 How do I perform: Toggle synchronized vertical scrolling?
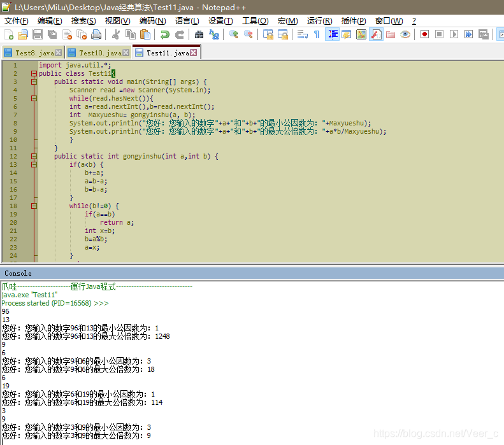[268, 34]
